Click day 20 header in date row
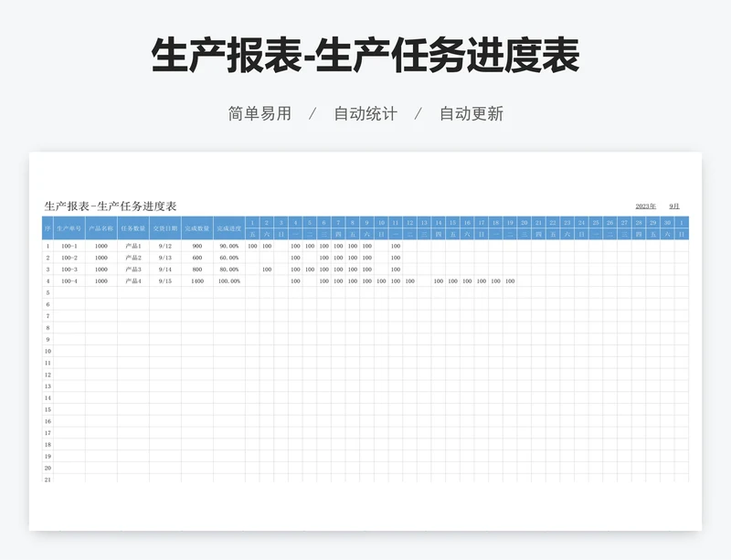Image resolution: width=731 pixels, height=560 pixels. pos(524,222)
